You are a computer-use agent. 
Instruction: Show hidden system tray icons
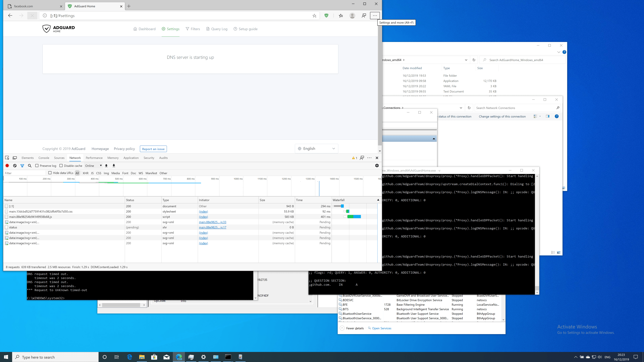576,357
